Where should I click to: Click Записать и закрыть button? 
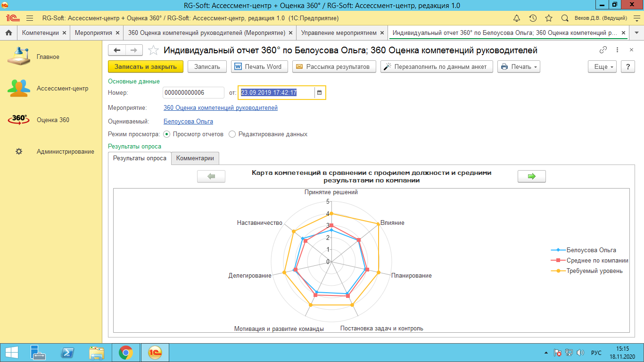tap(146, 67)
